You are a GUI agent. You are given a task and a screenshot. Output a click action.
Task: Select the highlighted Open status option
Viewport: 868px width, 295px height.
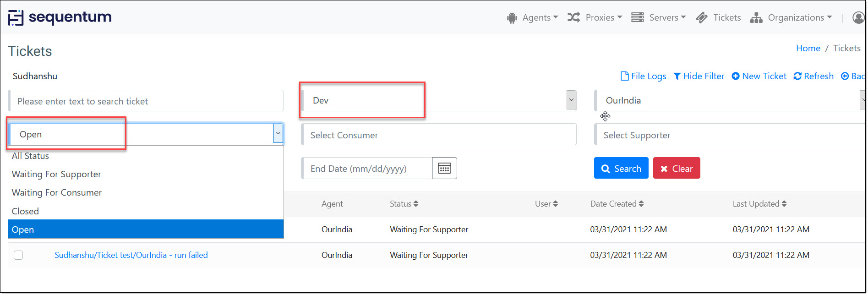point(146,229)
